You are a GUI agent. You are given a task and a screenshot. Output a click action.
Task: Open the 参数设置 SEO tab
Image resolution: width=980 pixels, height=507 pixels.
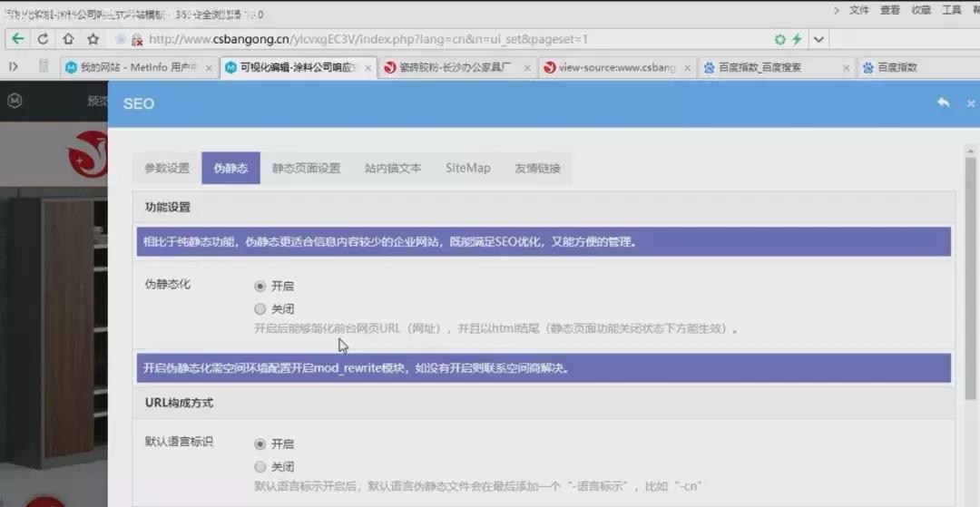click(x=167, y=168)
